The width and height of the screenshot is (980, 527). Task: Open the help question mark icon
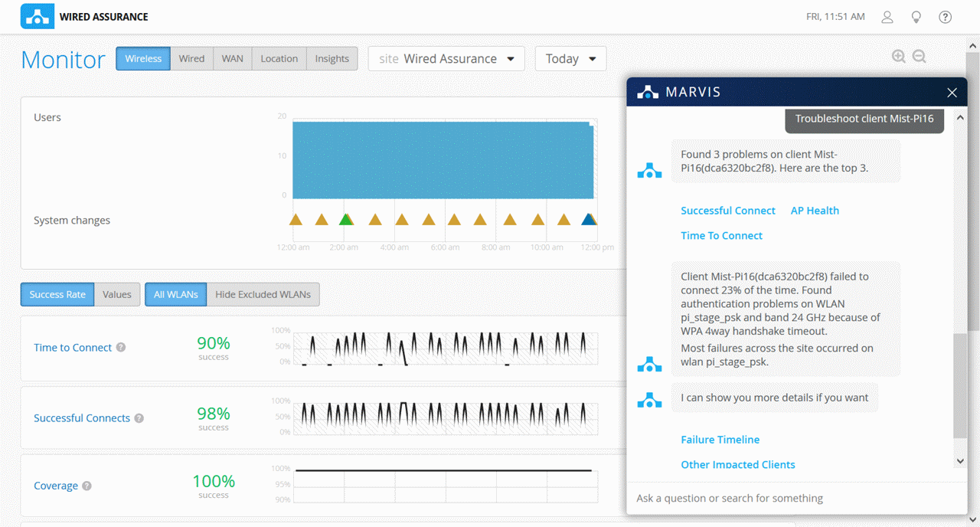(x=946, y=17)
